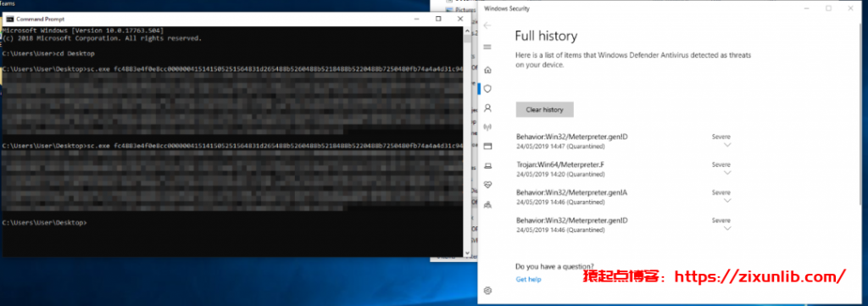Expand the Trojan:Win64/Meterpreter.F entry chevron
This screenshot has height=306, width=868.
click(x=727, y=173)
